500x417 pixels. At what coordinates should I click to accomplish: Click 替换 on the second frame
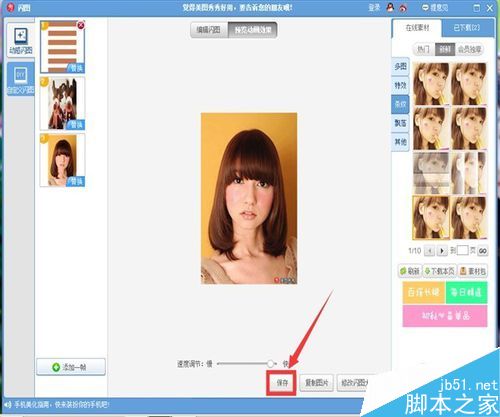pyautogui.click(x=76, y=125)
